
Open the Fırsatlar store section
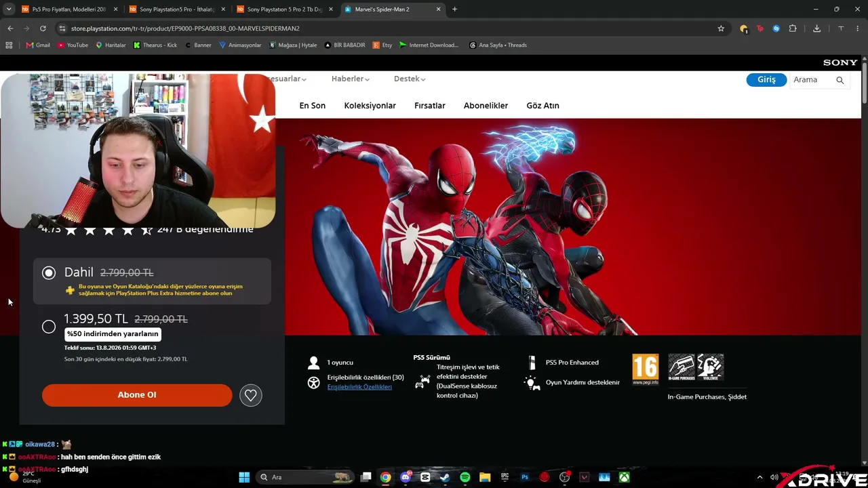[x=430, y=106]
